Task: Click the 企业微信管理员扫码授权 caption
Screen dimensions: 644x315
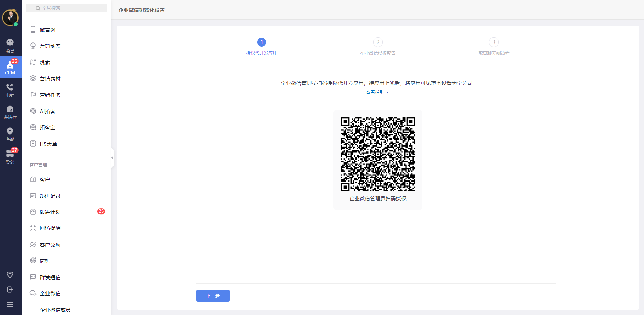Action: pyautogui.click(x=378, y=199)
